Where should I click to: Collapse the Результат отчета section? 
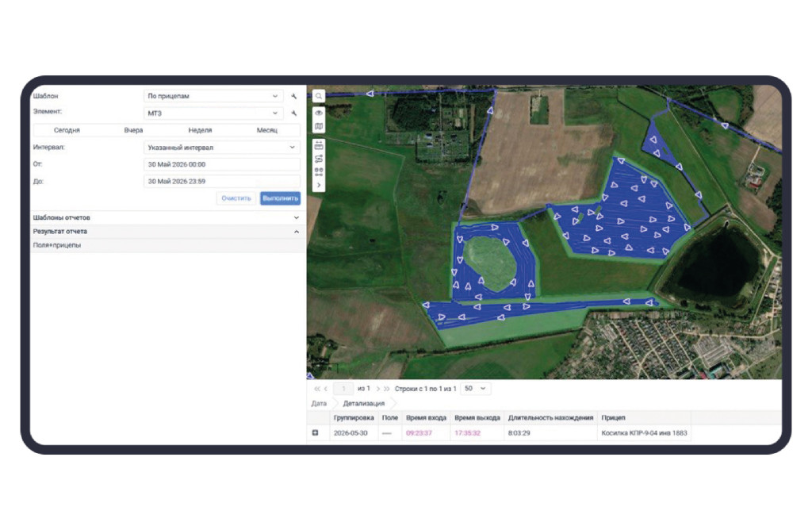[167, 232]
